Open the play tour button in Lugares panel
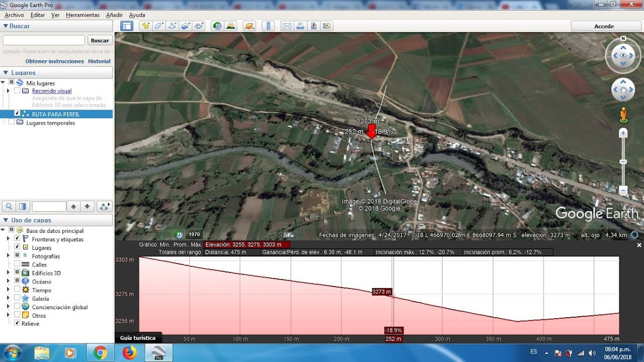 coord(105,206)
